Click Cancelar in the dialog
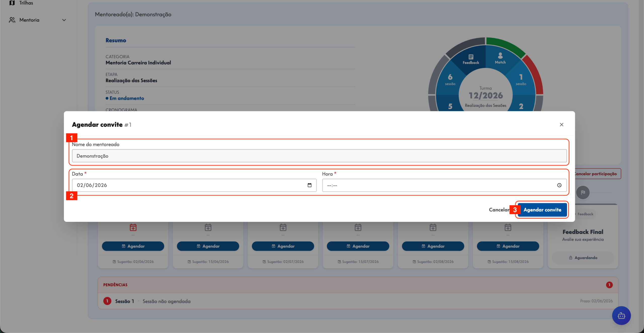644x333 pixels. 499,210
